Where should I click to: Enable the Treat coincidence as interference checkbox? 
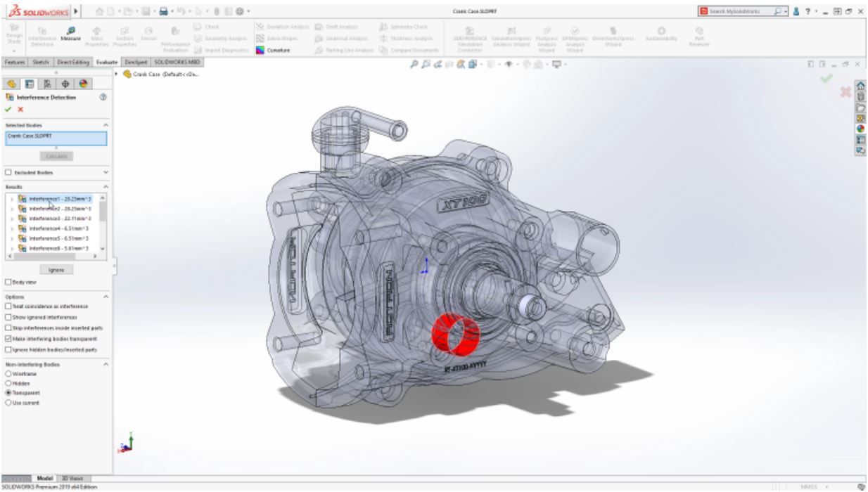tap(8, 306)
